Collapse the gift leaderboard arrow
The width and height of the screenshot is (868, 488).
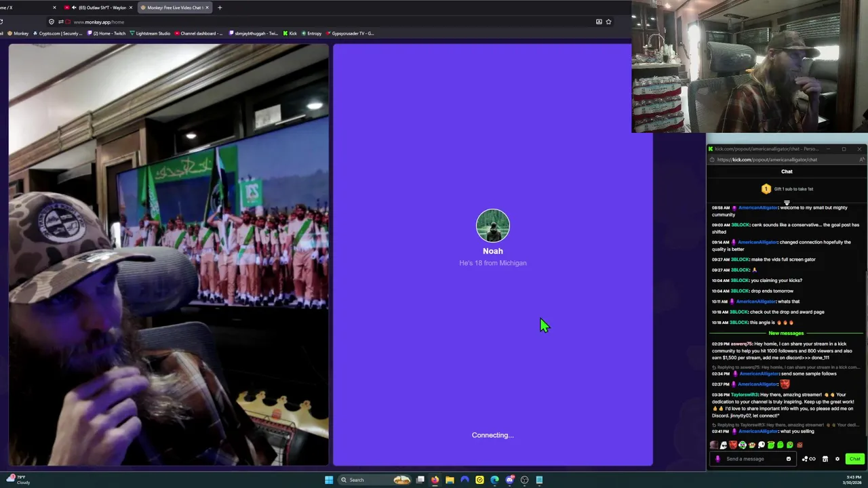pyautogui.click(x=787, y=203)
